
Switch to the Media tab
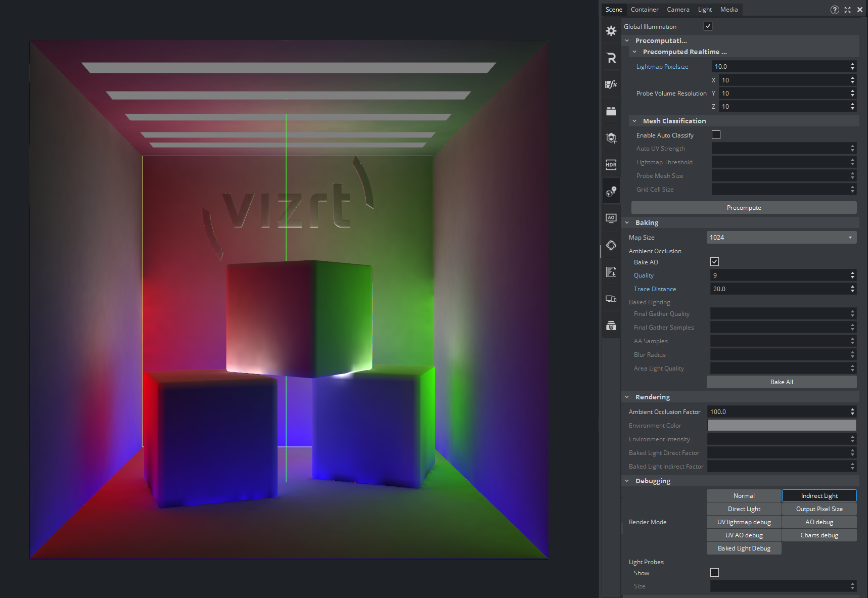[728, 10]
